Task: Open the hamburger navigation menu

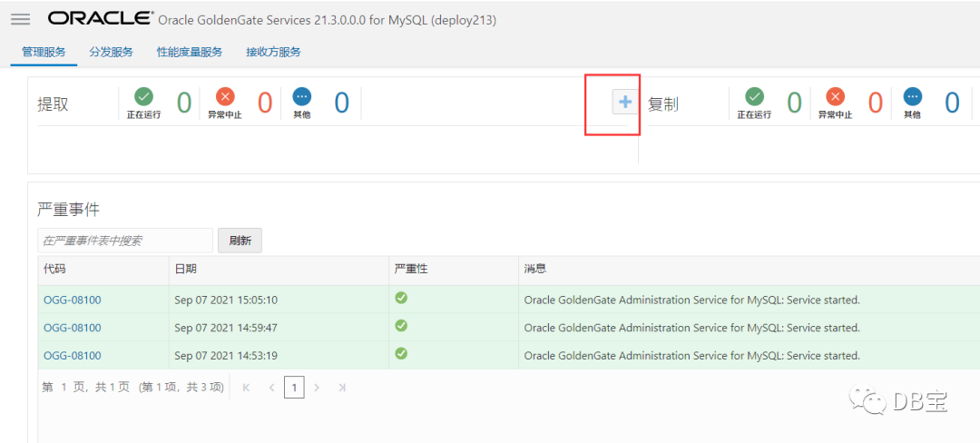Action: click(x=21, y=19)
